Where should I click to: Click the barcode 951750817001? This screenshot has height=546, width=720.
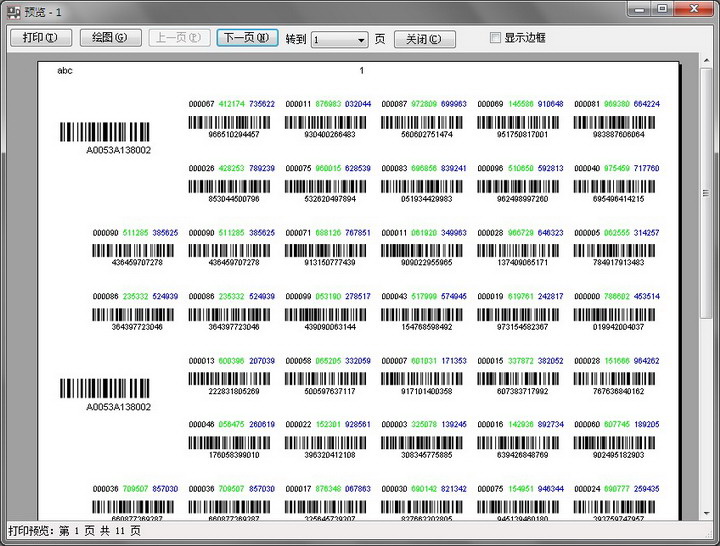coord(518,122)
